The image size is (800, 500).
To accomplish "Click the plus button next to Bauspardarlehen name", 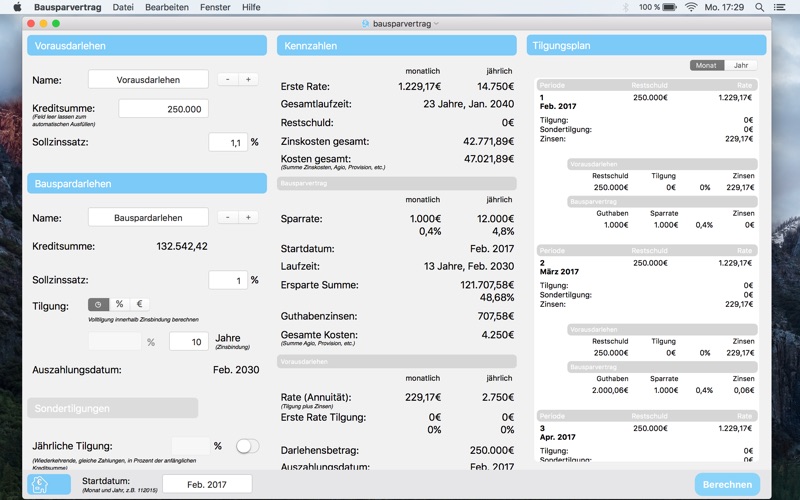I will 248,217.
